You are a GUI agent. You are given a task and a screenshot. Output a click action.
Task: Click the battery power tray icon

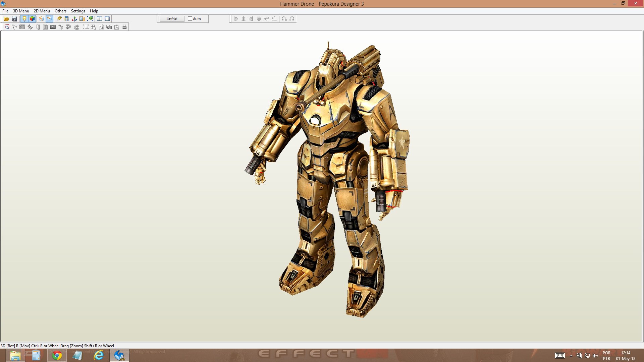point(579,356)
